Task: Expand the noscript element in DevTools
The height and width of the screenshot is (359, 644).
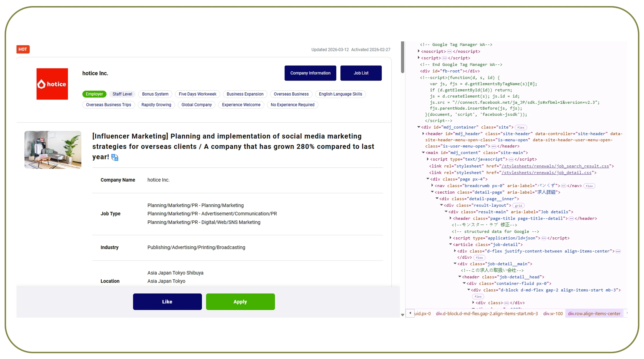Action: point(419,51)
